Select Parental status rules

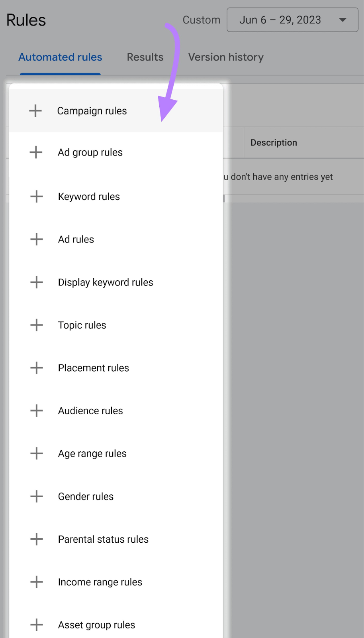[103, 539]
